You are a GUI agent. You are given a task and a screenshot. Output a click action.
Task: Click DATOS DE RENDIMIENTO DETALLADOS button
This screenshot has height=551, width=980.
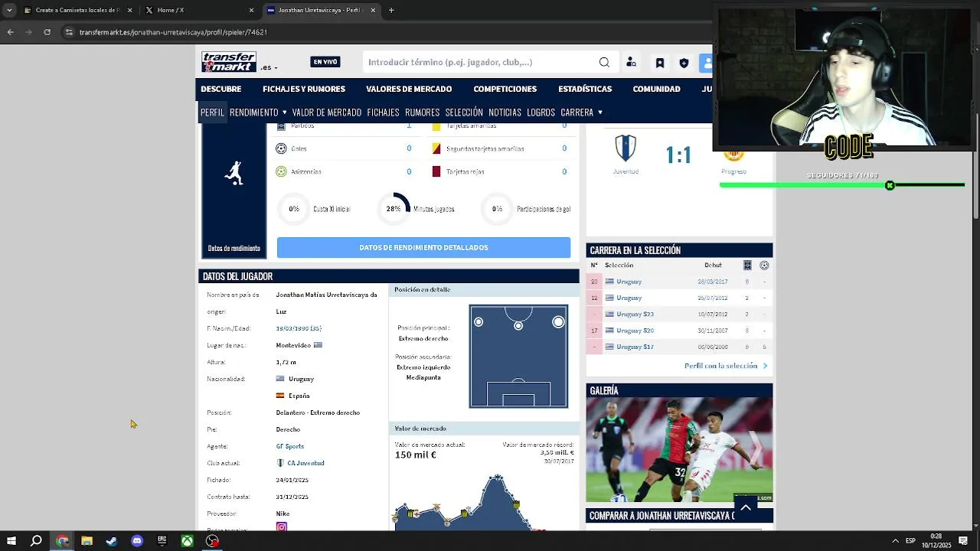click(x=423, y=247)
